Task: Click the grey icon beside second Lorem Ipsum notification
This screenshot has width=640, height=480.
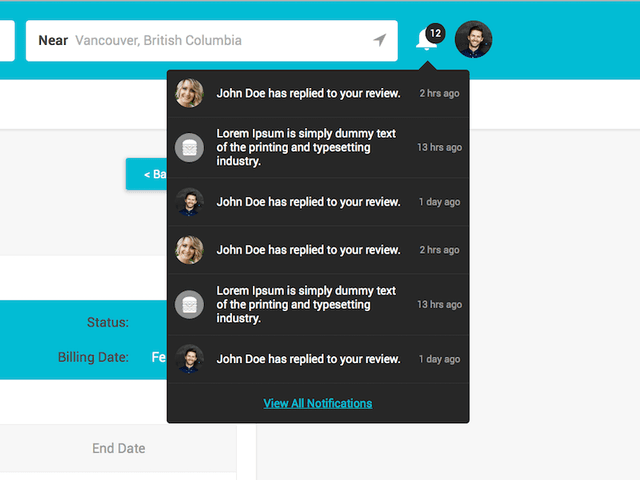Action: tap(189, 305)
